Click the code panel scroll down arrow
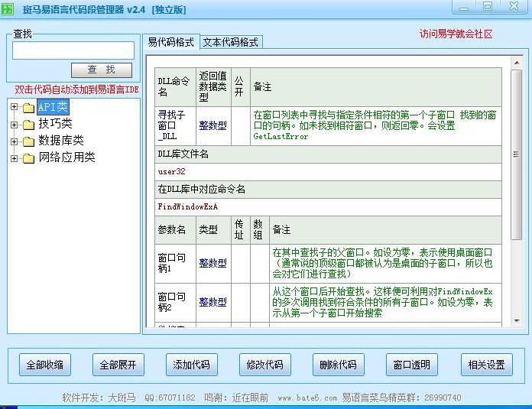Image resolution: width=532 pixels, height=409 pixels. click(517, 321)
